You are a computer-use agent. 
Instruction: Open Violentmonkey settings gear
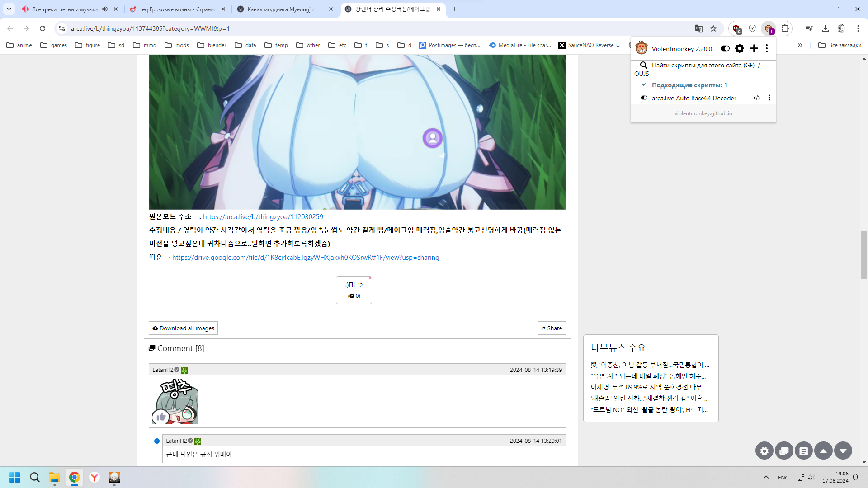pyautogui.click(x=740, y=48)
